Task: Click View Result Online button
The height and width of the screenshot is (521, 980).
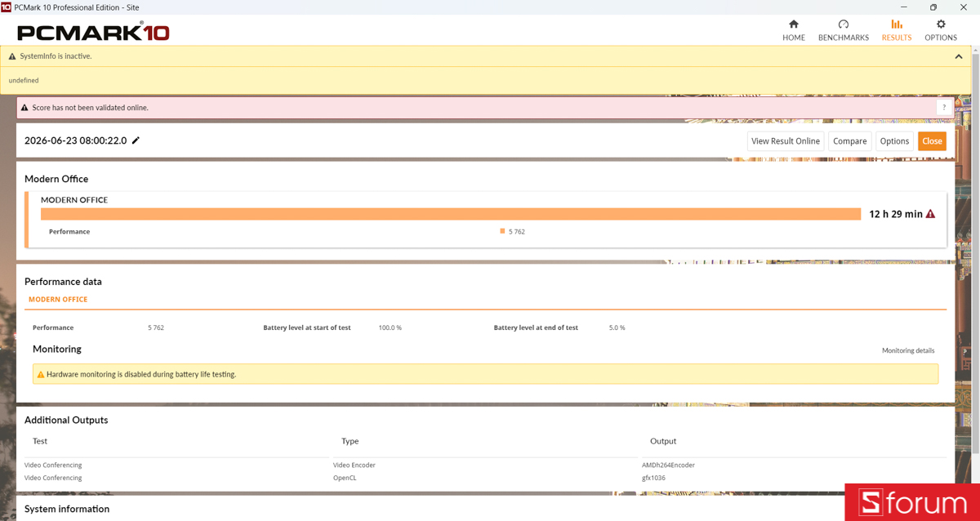Action: [786, 141]
